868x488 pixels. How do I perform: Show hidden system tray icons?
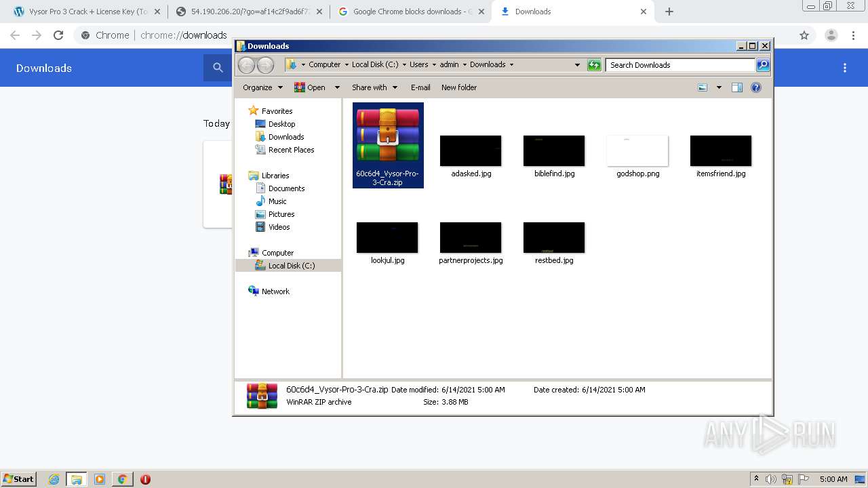point(756,479)
